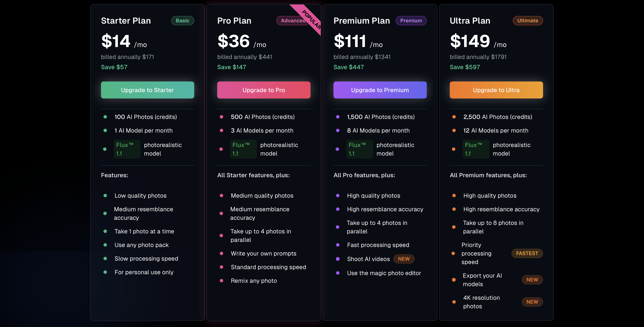The width and height of the screenshot is (644, 327).
Task: Click the Flux 1.1 tag in Starter Plan
Action: 127,149
